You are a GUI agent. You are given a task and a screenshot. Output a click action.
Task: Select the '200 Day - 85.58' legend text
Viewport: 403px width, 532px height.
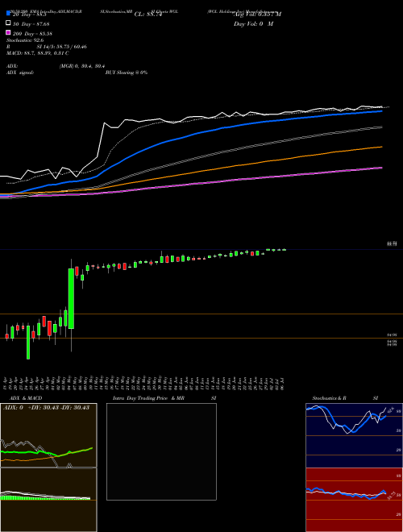tap(32, 34)
